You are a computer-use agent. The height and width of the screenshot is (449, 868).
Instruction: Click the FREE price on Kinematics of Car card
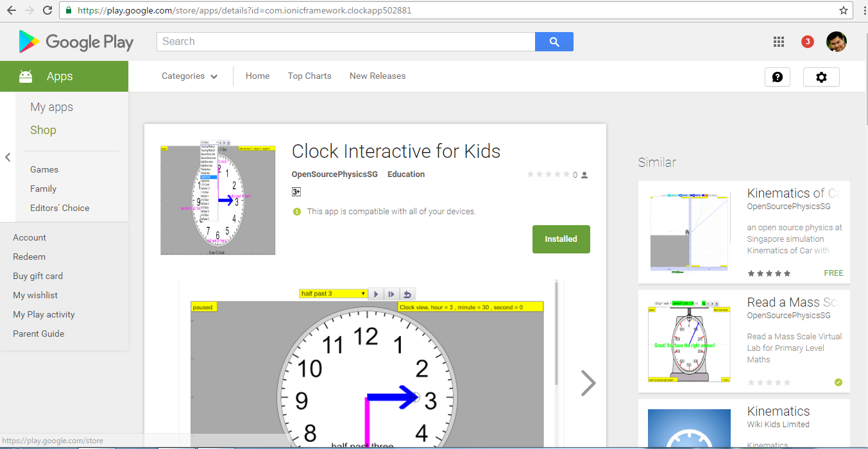[x=834, y=273]
